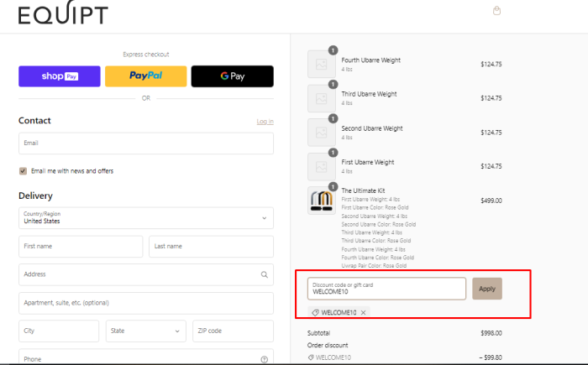588x365 pixels.
Task: Click The Ultimate Kit price $499.00
Action: (x=491, y=201)
